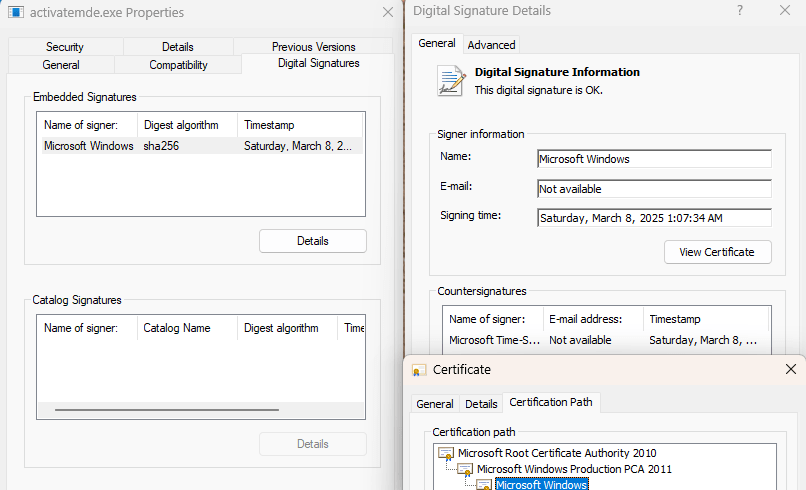Open the Details tab in Properties window

[178, 47]
